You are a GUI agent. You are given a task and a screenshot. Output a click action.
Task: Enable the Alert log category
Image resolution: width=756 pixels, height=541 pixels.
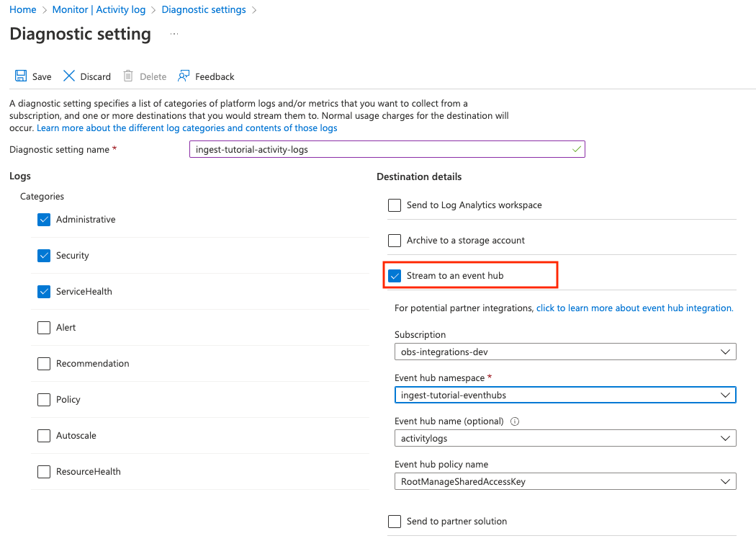click(44, 328)
